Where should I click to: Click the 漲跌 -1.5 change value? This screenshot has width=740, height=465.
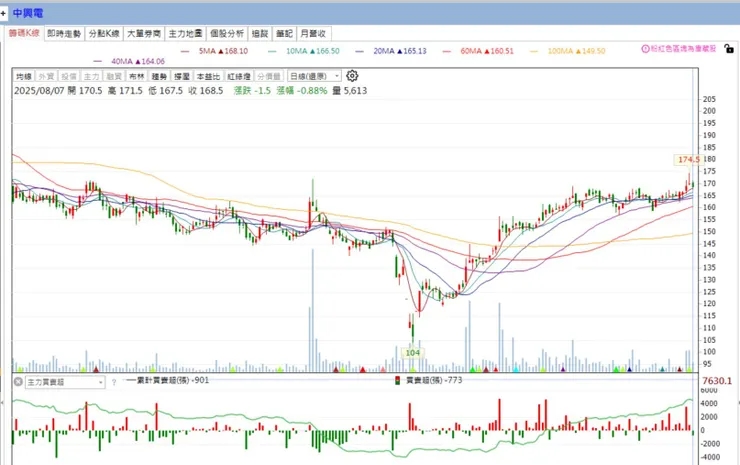pyautogui.click(x=252, y=91)
